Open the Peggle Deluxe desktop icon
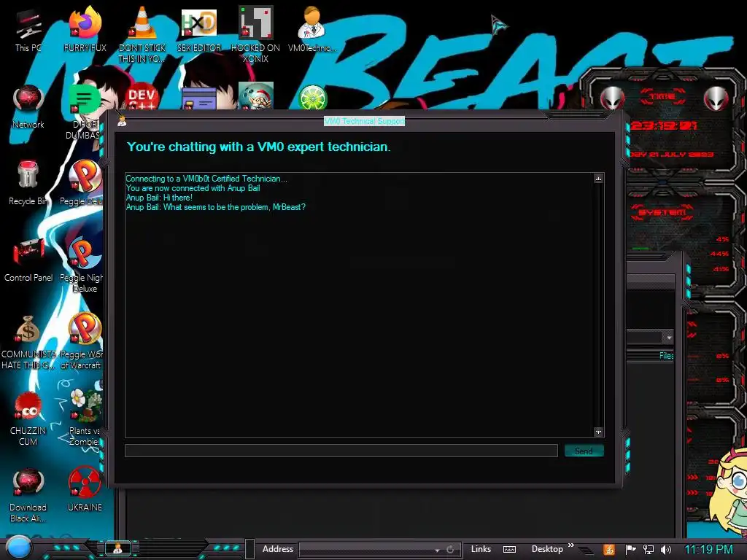 [83, 183]
